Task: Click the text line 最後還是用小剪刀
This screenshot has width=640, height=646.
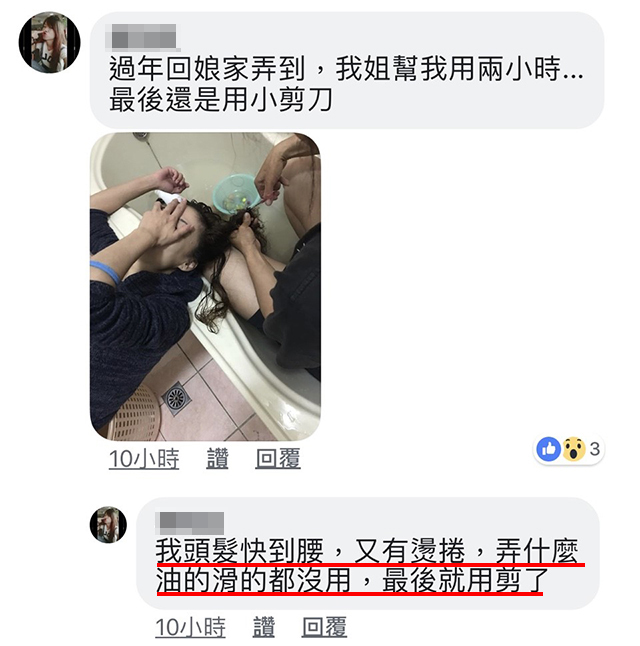Action: [x=220, y=100]
